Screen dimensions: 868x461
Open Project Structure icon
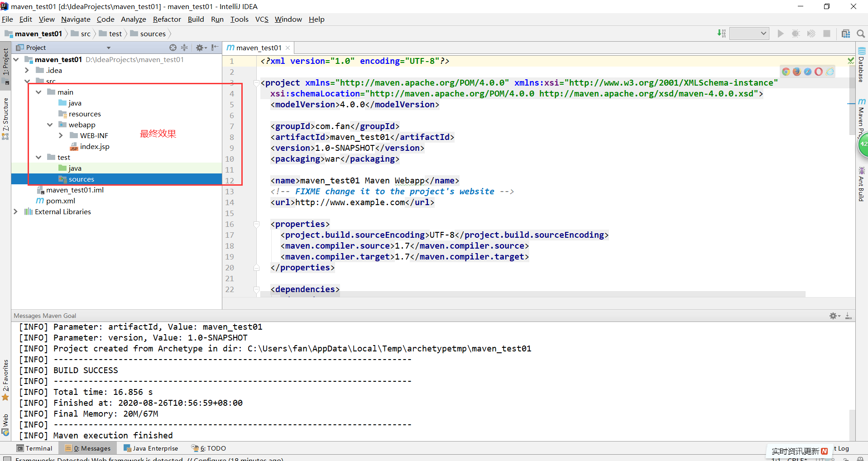click(846, 34)
